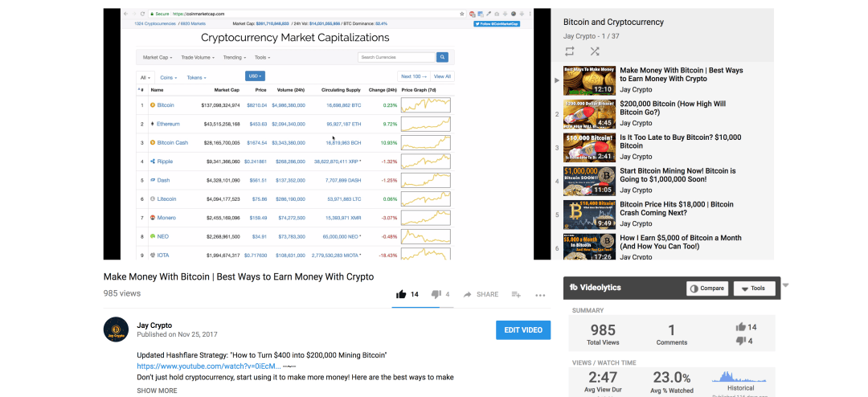Screen dimensions: 868x397
Task: Open the add-to-playlist icon
Action: tap(516, 295)
